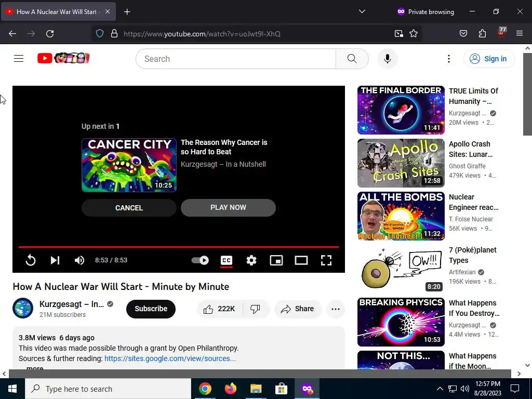Viewport: 532px width, 399px height.
Task: Open the Cancer City up next thumbnail
Action: (x=129, y=165)
